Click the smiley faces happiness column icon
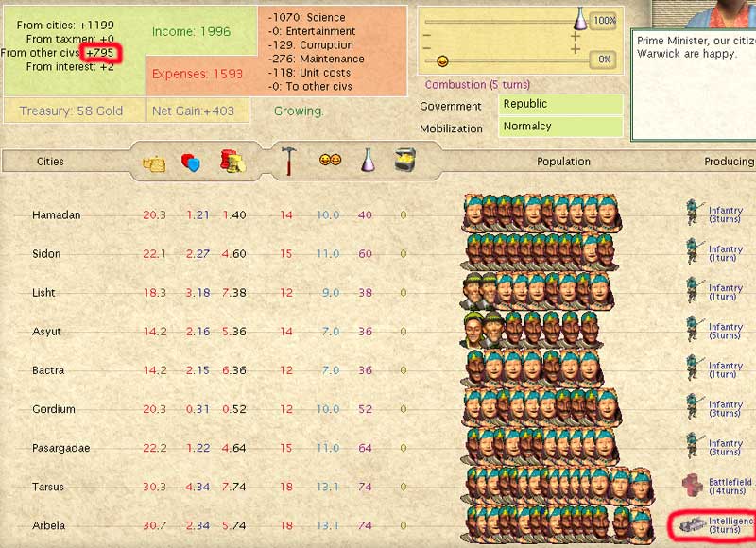The height and width of the screenshot is (548, 756). 330,160
